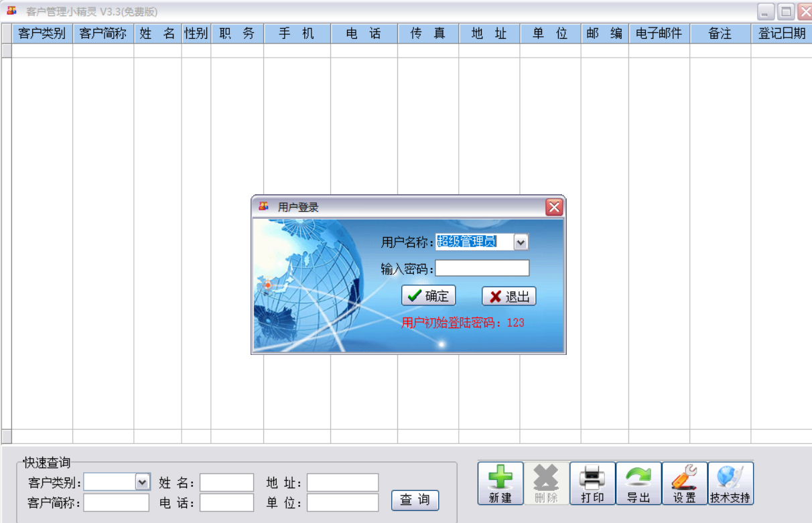Click the 退出 exit button
Viewport: 812px width, 523px height.
coord(509,296)
